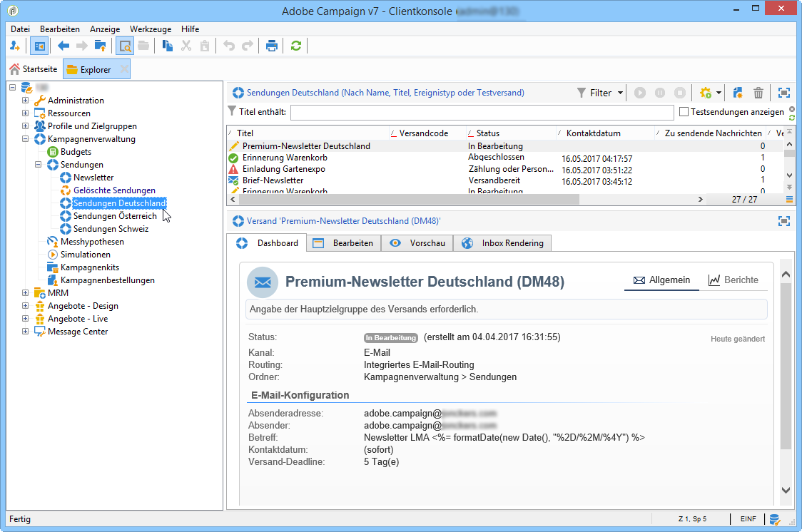
Task: Click the parent folder up-arrow icon
Action: [x=100, y=46]
